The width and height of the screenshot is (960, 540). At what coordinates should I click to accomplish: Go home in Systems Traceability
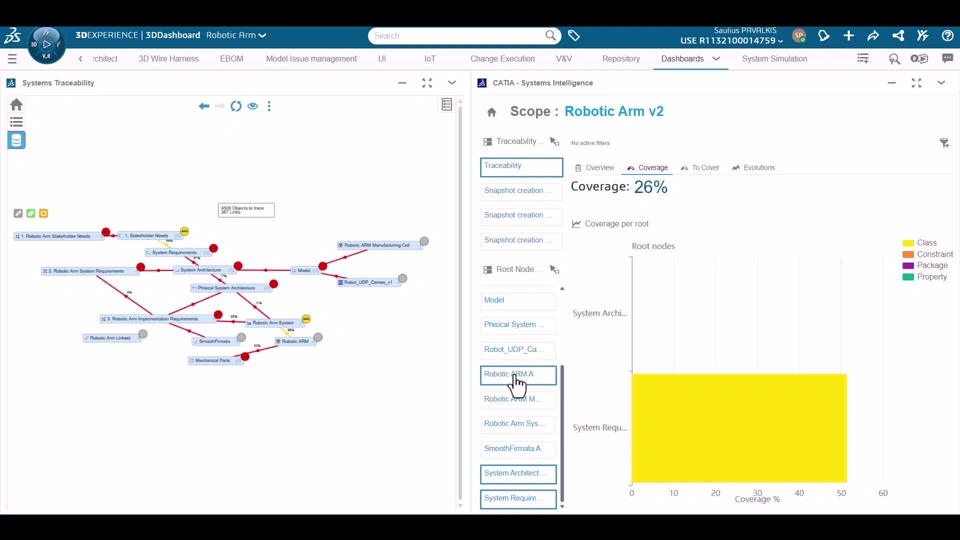17,105
